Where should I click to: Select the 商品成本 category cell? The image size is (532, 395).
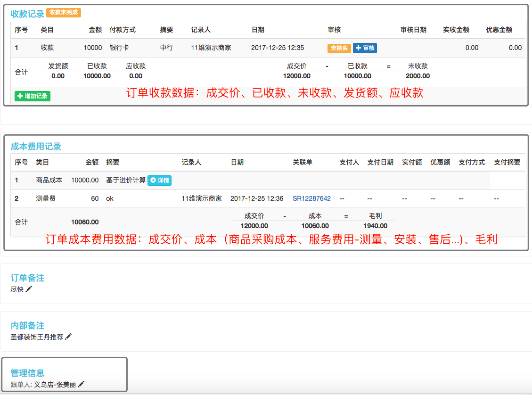[x=49, y=180]
